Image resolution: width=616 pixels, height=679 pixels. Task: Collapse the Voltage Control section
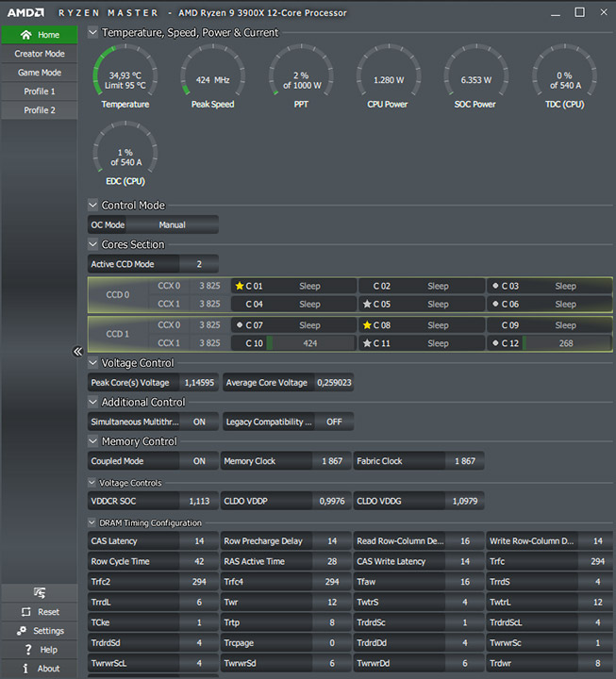tap(92, 362)
